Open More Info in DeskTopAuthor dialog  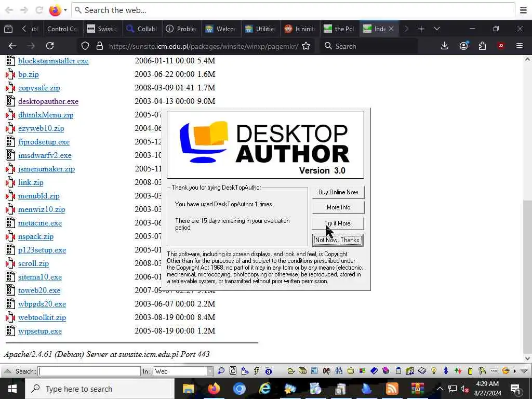[338, 207]
